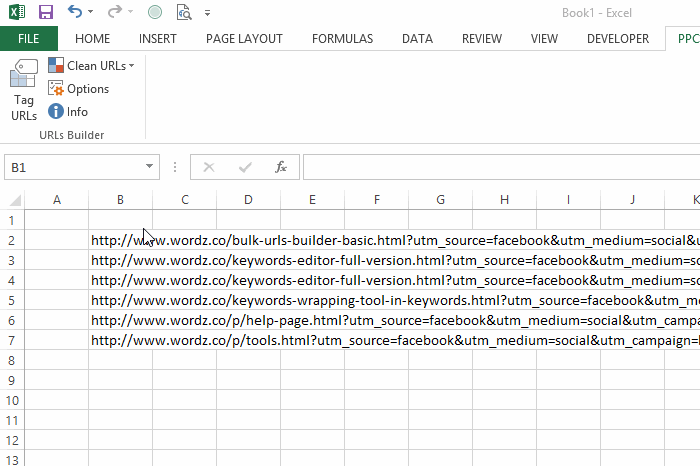
Task: Select column J header
Action: pos(633,200)
